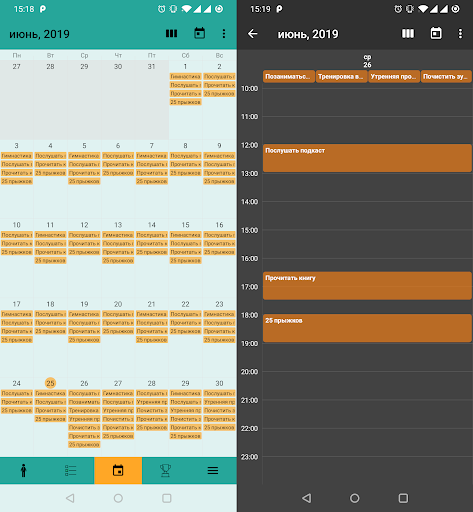Open three-dot overflow menu in dark header
This screenshot has width=473, height=512.
click(460, 33)
